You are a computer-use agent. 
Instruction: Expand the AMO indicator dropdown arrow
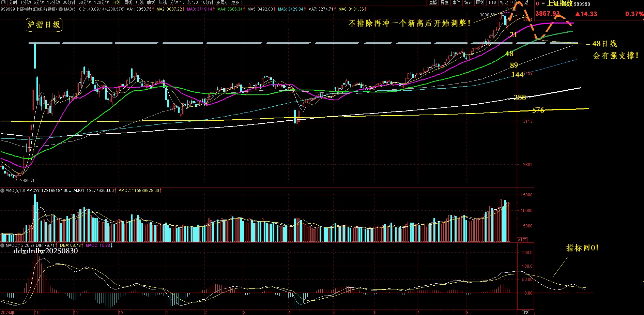pos(3,191)
